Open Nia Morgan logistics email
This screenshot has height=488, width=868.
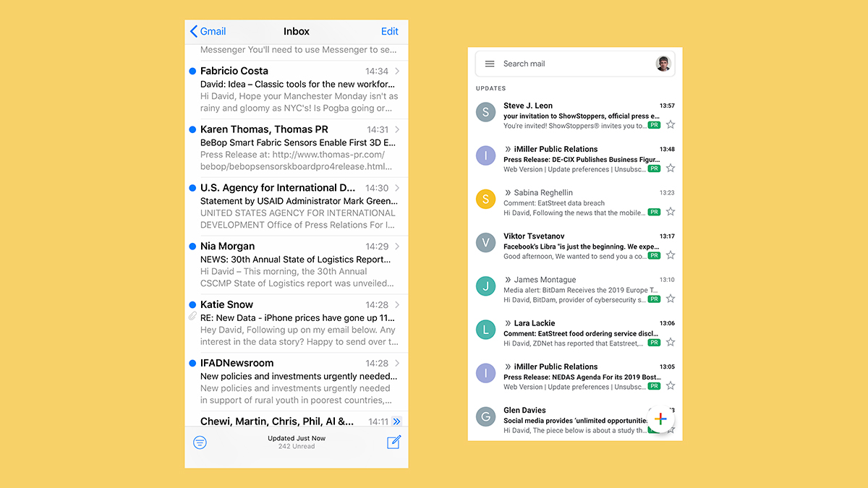pyautogui.click(x=297, y=265)
